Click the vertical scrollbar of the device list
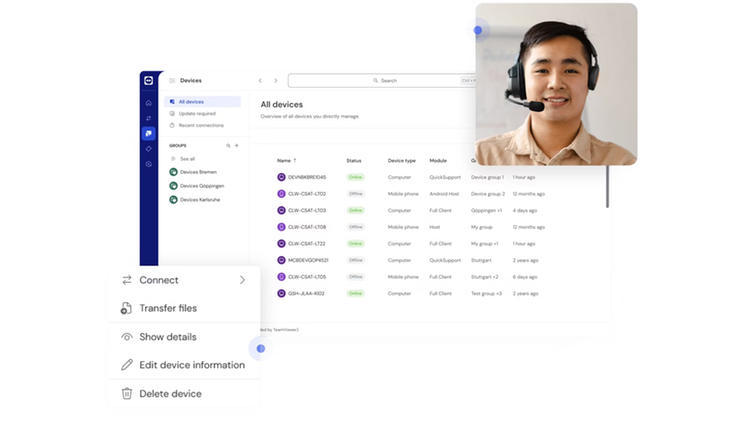The height and width of the screenshot is (424, 750). [607, 187]
